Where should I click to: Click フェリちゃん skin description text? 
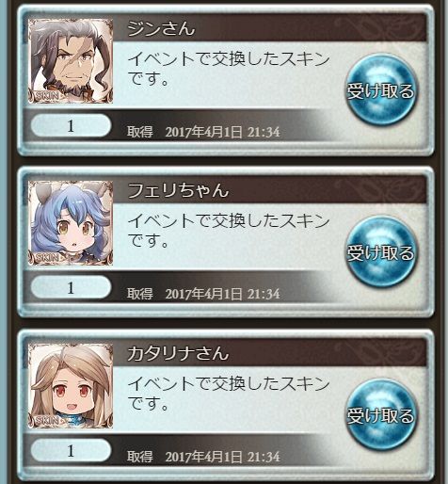click(229, 231)
